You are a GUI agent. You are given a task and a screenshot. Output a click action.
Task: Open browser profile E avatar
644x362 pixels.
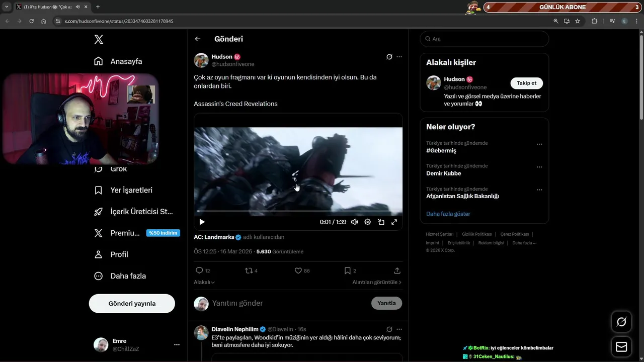(624, 21)
